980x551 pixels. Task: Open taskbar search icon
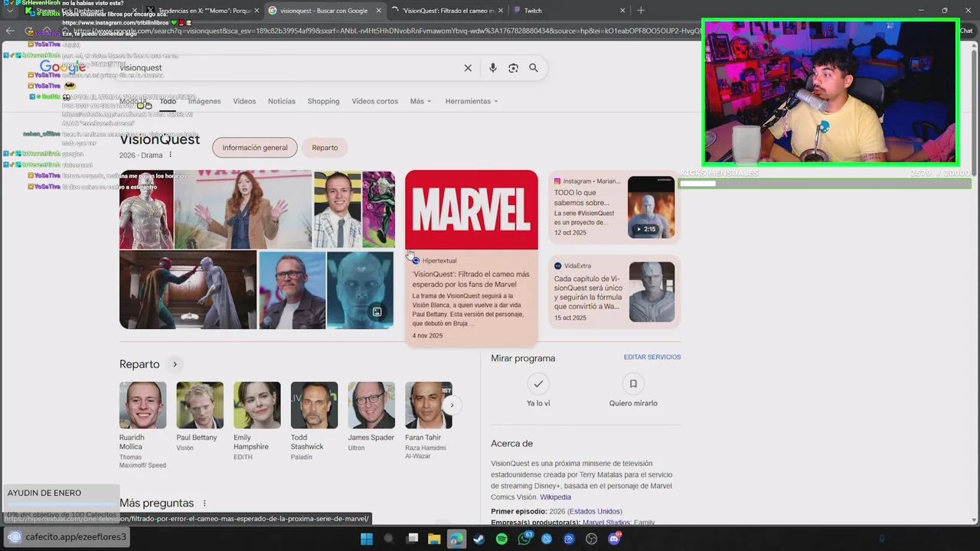(389, 539)
